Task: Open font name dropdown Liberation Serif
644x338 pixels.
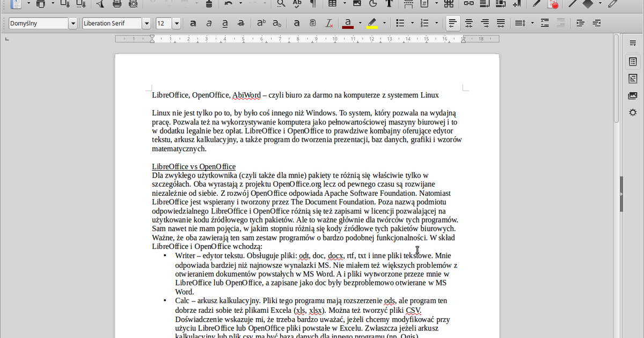Action: pos(146,24)
